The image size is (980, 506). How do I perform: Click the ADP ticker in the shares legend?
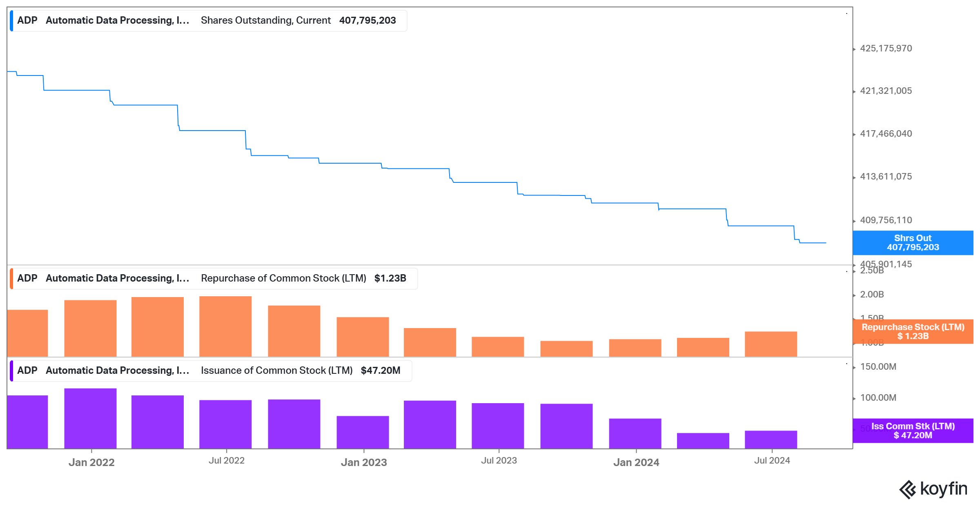[27, 20]
